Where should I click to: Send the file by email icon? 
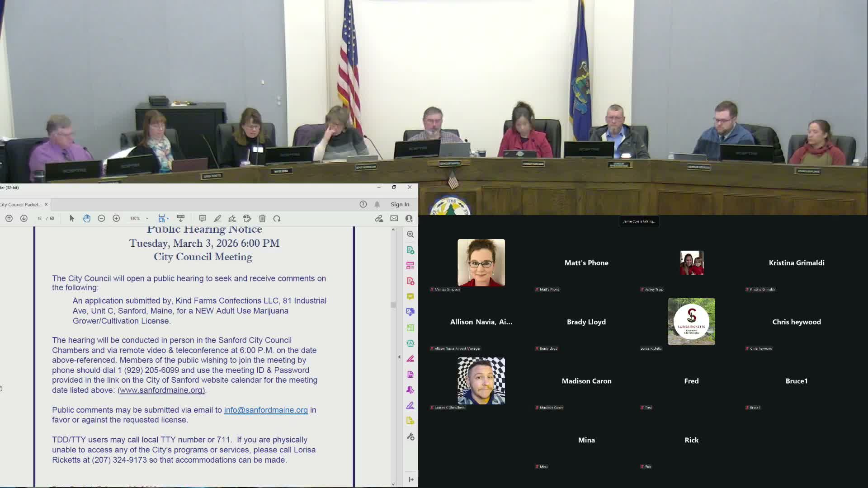[394, 219]
